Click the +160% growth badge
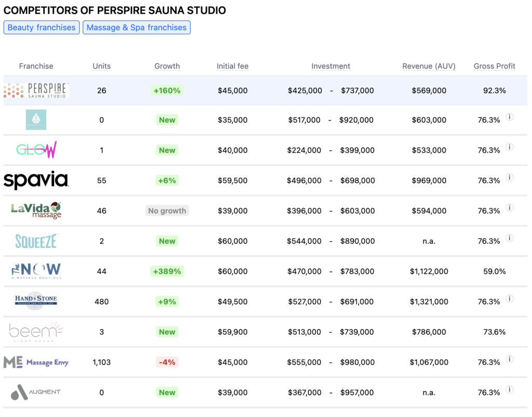 [167, 90]
